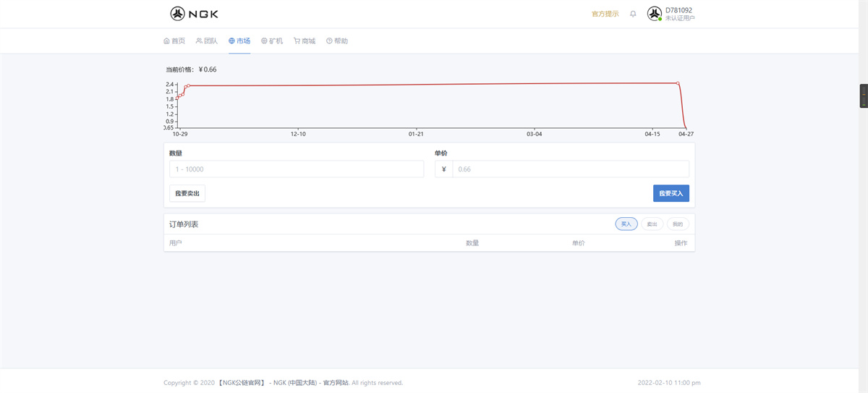Click the dark side widget at right edge

pos(863,96)
